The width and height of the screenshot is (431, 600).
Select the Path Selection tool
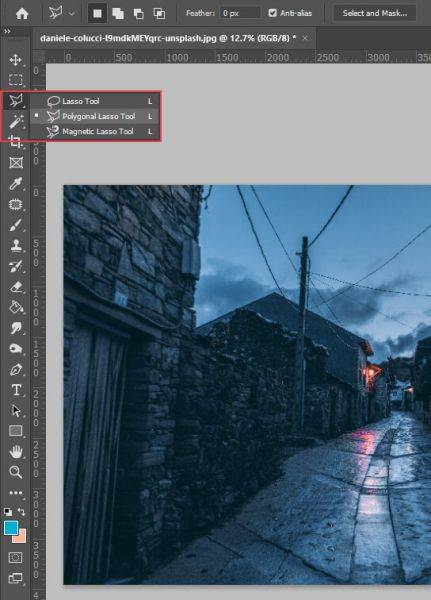16,411
